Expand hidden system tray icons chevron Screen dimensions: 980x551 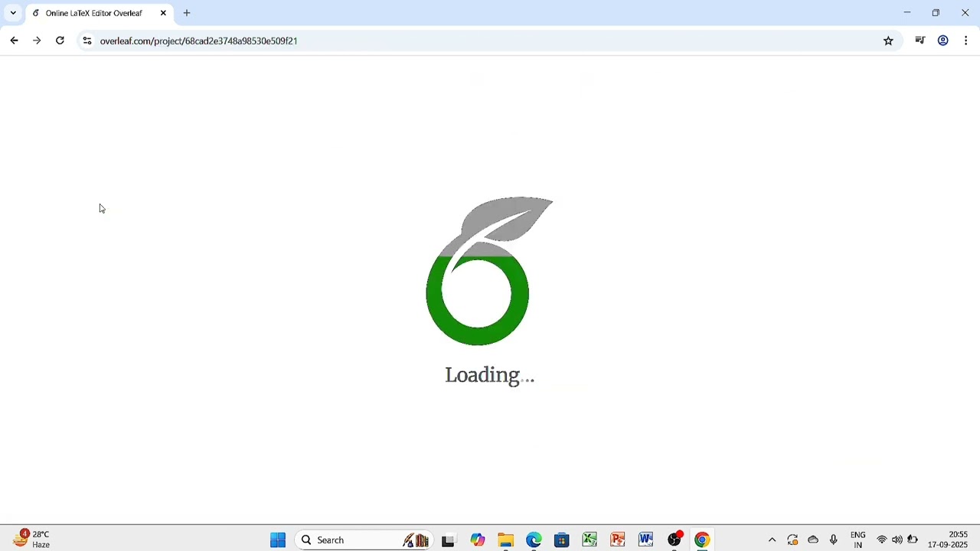pos(772,540)
